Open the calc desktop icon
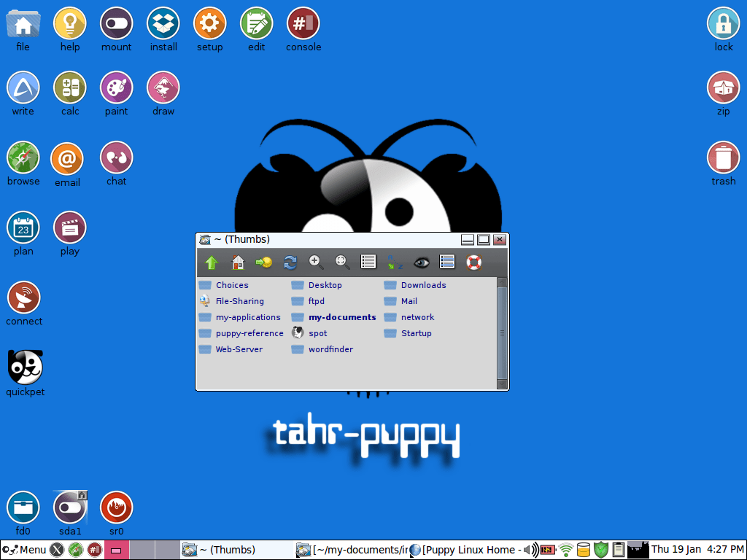This screenshot has width=747, height=560. pyautogui.click(x=69, y=94)
